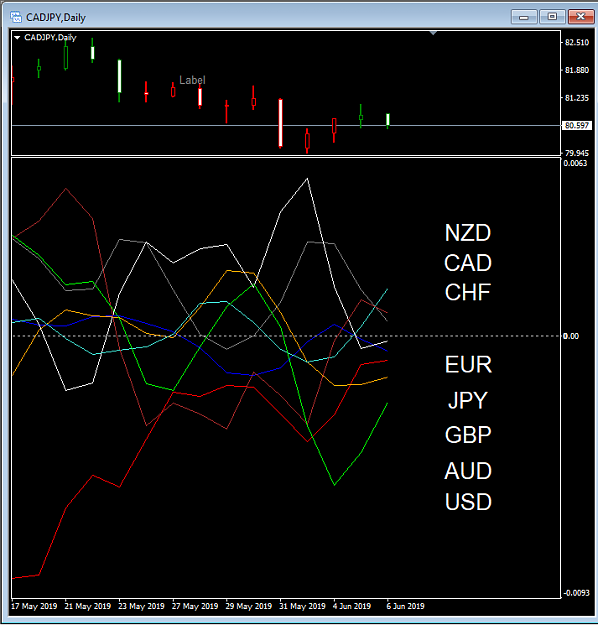Click the chart shift triangle marker

pos(433,33)
